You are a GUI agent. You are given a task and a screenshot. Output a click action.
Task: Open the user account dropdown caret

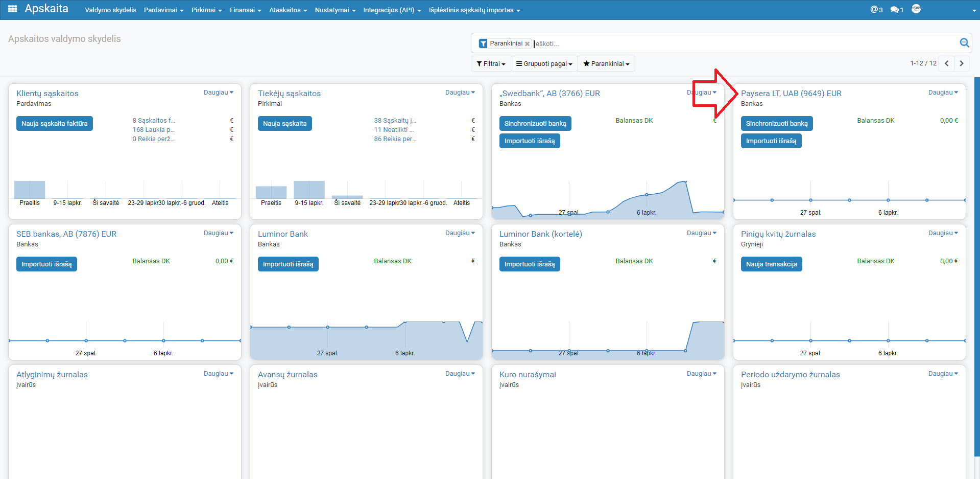(974, 11)
